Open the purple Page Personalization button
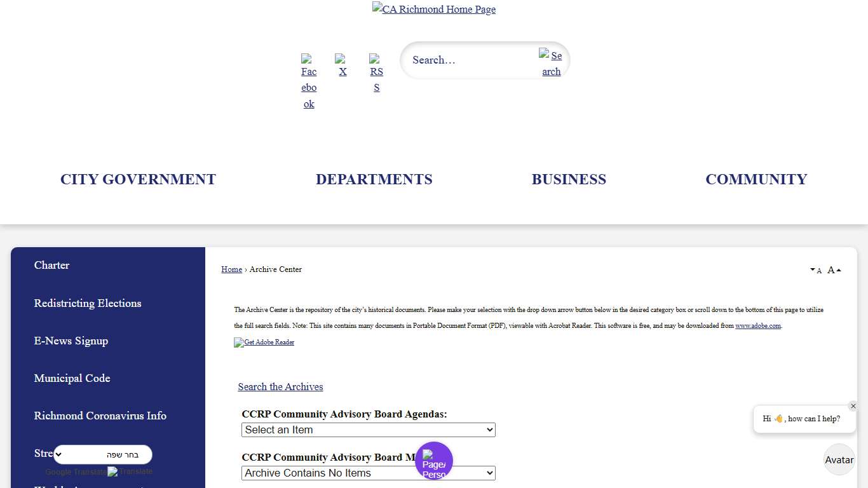Image resolution: width=868 pixels, height=488 pixels. (434, 461)
